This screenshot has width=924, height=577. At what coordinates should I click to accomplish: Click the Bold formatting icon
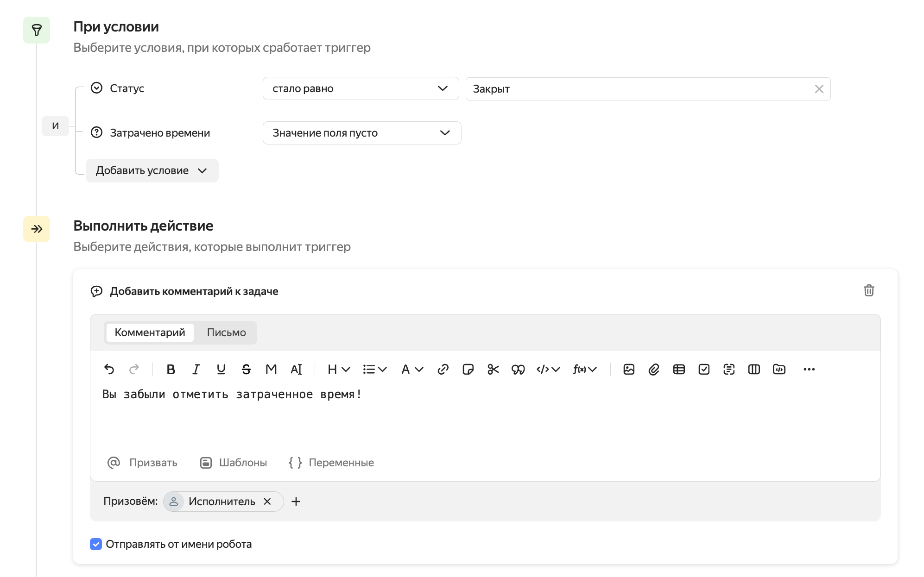(171, 369)
